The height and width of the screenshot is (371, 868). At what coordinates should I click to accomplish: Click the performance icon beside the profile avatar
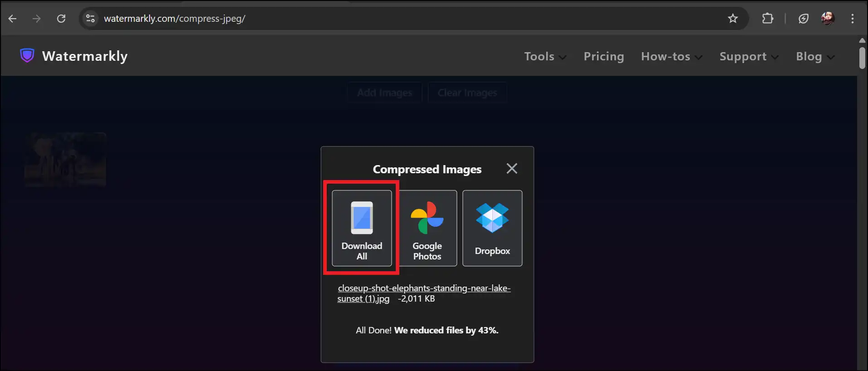pyautogui.click(x=804, y=19)
